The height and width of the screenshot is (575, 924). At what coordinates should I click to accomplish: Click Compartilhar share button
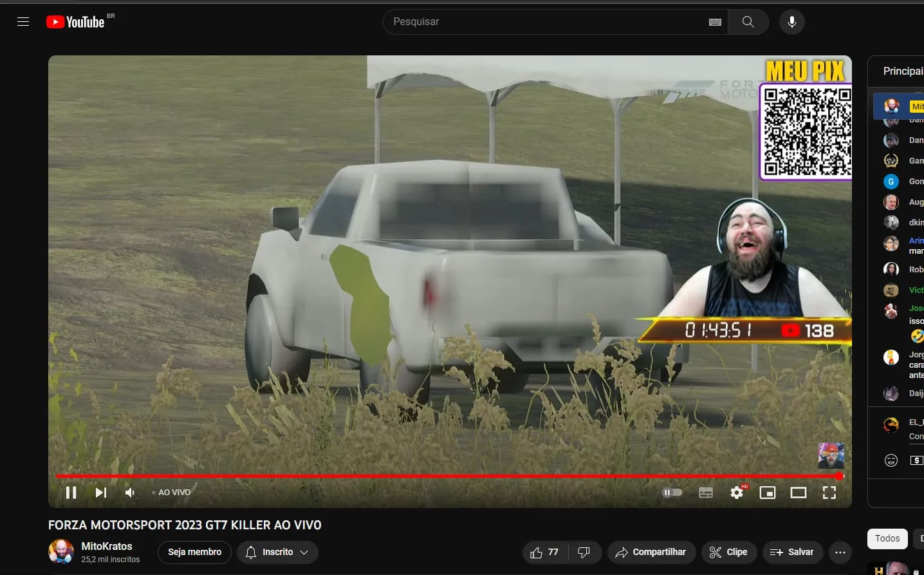click(x=651, y=552)
